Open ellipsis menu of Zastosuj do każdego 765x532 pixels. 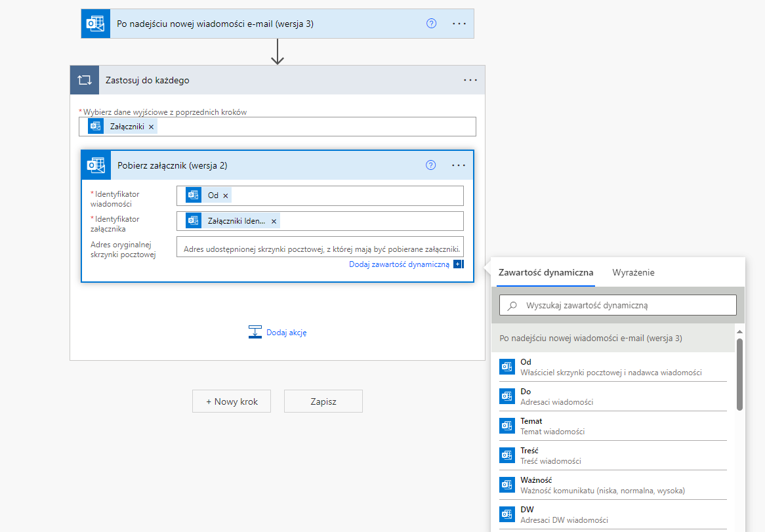click(470, 80)
